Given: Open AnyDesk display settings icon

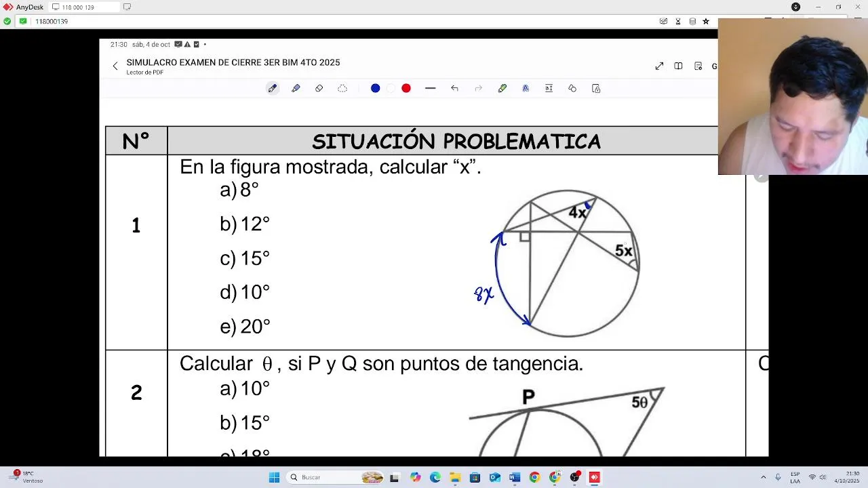Looking at the screenshot, I should 692,21.
